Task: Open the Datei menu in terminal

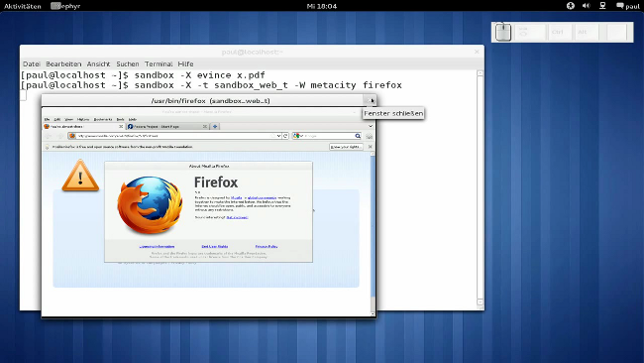Action: tap(32, 64)
